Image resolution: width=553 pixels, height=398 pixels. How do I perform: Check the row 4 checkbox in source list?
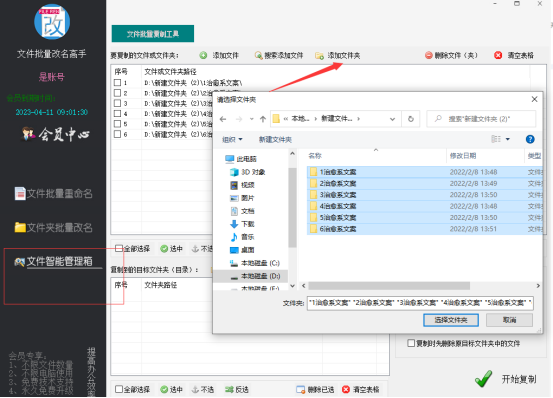(117, 114)
